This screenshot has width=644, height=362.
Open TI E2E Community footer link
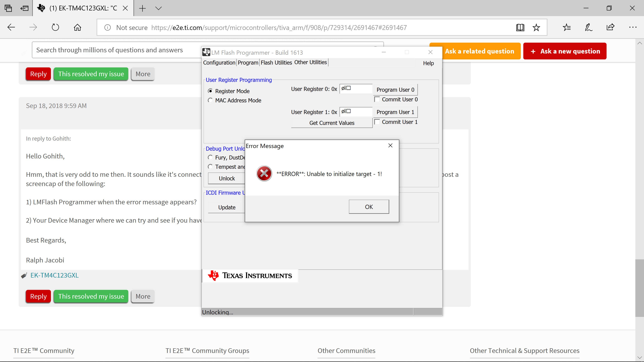coord(44,351)
